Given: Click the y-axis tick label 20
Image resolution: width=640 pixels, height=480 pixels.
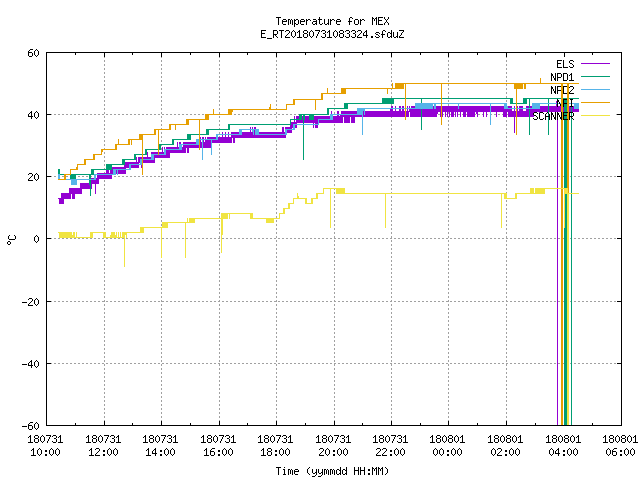Looking at the screenshot, I should pos(33,177).
